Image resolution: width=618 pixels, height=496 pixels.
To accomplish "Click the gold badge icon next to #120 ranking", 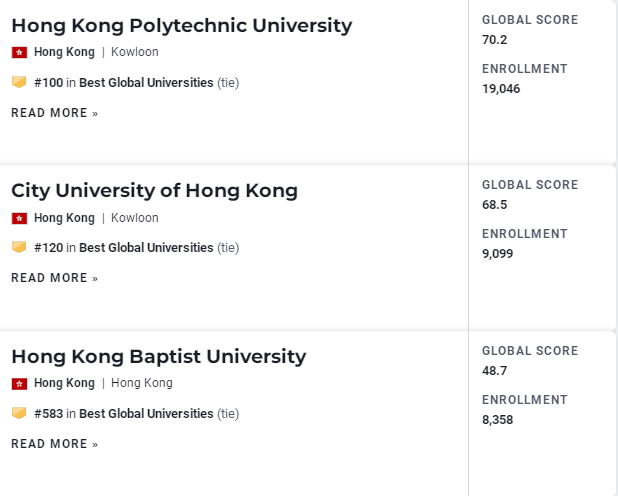I will [19, 247].
